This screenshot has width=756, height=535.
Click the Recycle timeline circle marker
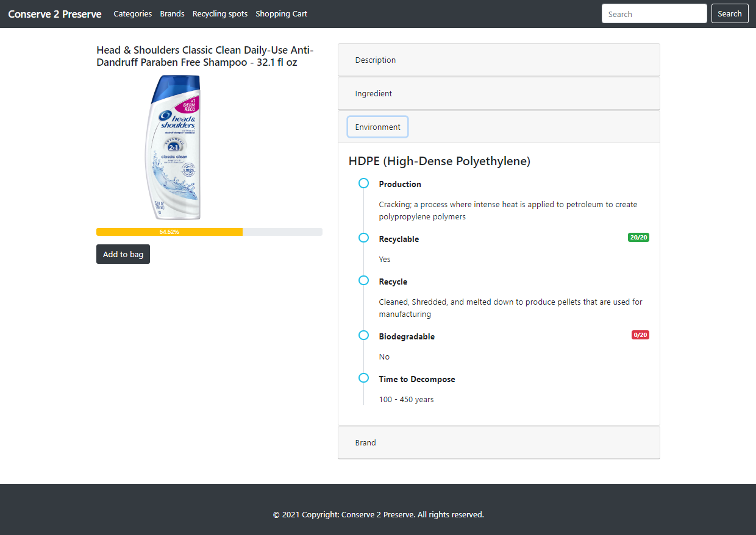(x=363, y=280)
